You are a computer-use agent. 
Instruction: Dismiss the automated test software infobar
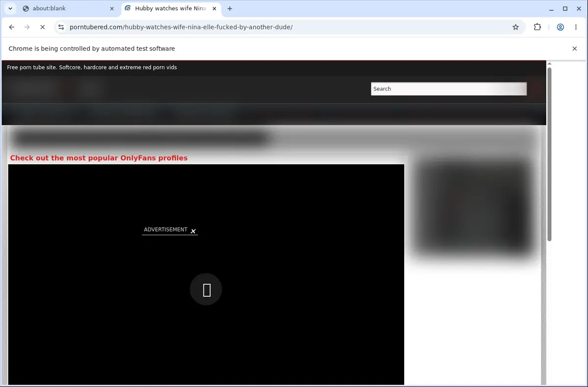coord(574,48)
